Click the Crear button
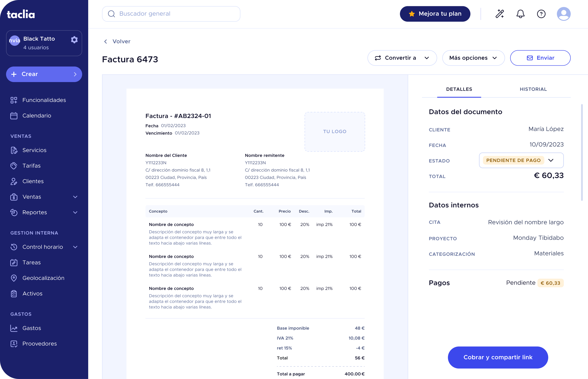This screenshot has height=379, width=588. (x=44, y=74)
